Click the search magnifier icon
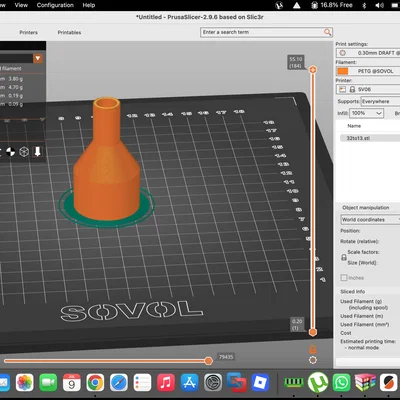Screen dimensions: 400x400 [327, 32]
